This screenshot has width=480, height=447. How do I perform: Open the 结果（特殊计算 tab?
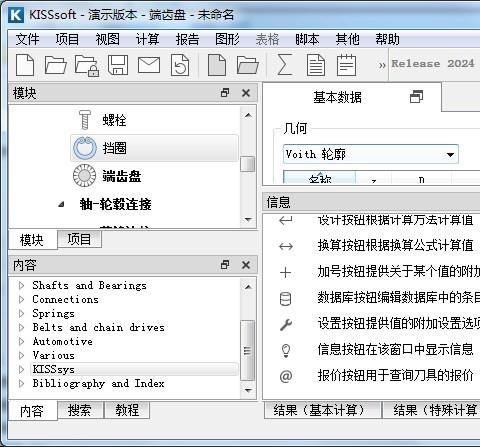click(432, 410)
